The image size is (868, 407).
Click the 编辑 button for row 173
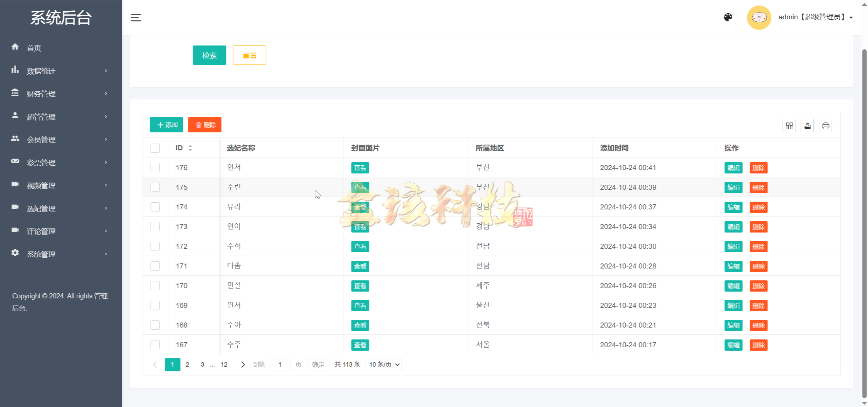pos(733,227)
